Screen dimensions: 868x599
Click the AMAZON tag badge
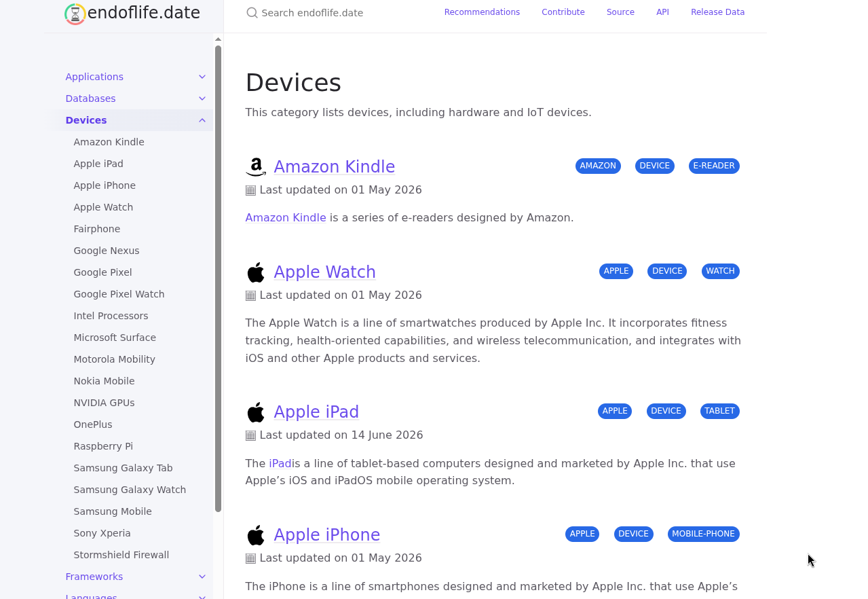point(598,166)
